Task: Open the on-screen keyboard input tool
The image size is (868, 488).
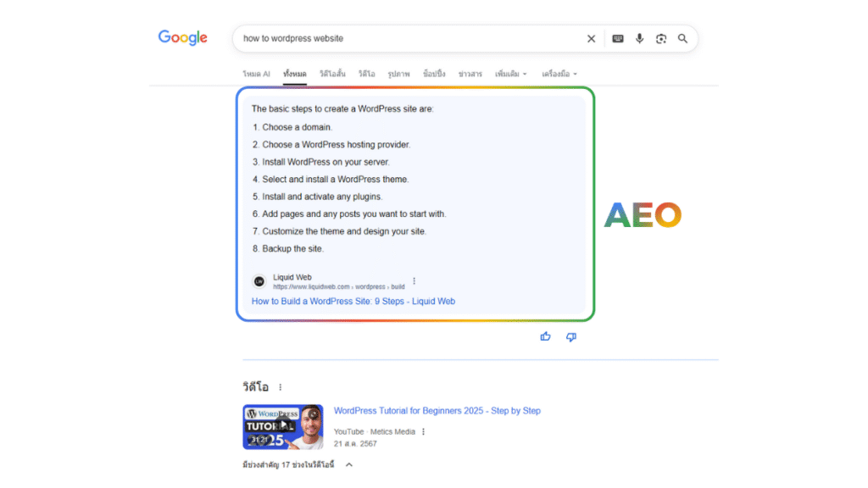Action: [x=618, y=38]
